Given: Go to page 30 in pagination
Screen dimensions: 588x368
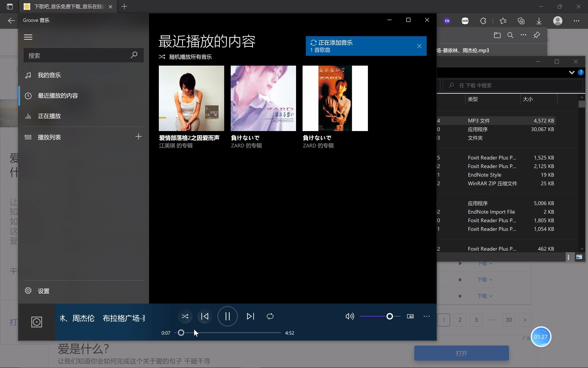Looking at the screenshot, I should pos(509,320).
